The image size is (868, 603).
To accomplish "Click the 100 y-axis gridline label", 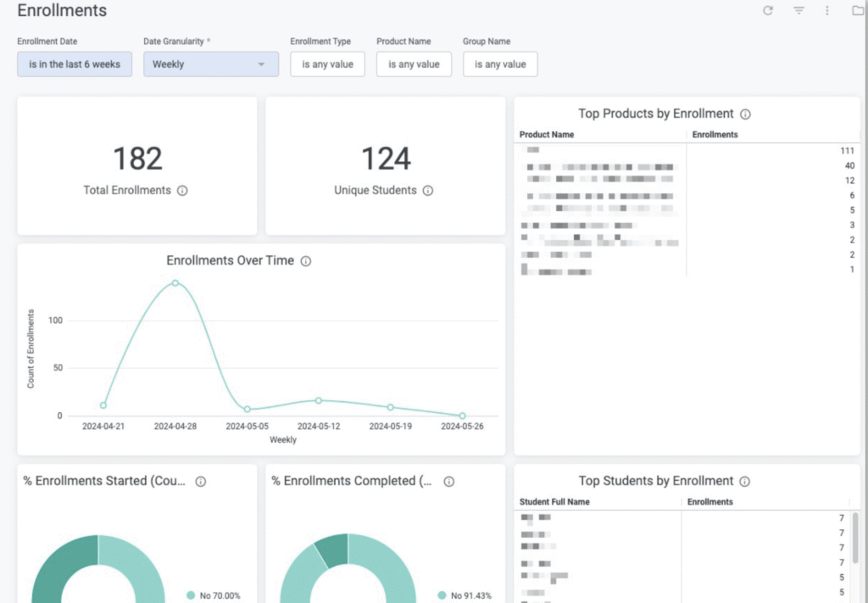I will click(x=55, y=321).
